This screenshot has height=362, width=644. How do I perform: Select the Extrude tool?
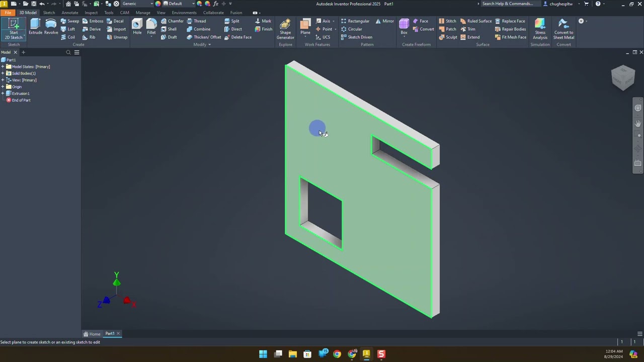coord(35,27)
